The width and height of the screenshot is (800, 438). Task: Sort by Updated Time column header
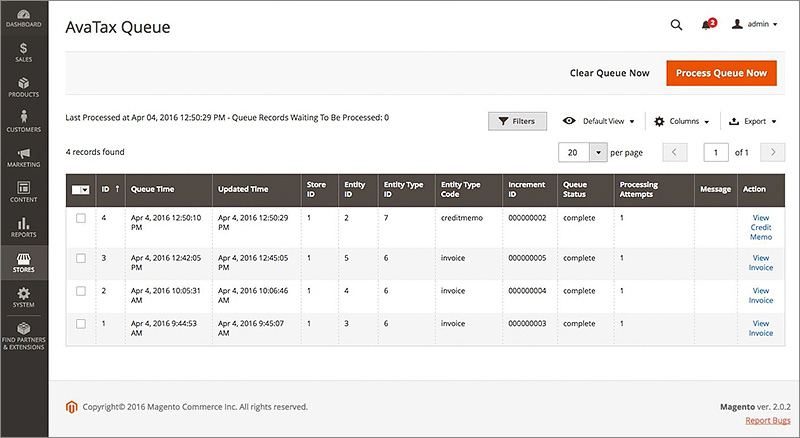point(257,189)
